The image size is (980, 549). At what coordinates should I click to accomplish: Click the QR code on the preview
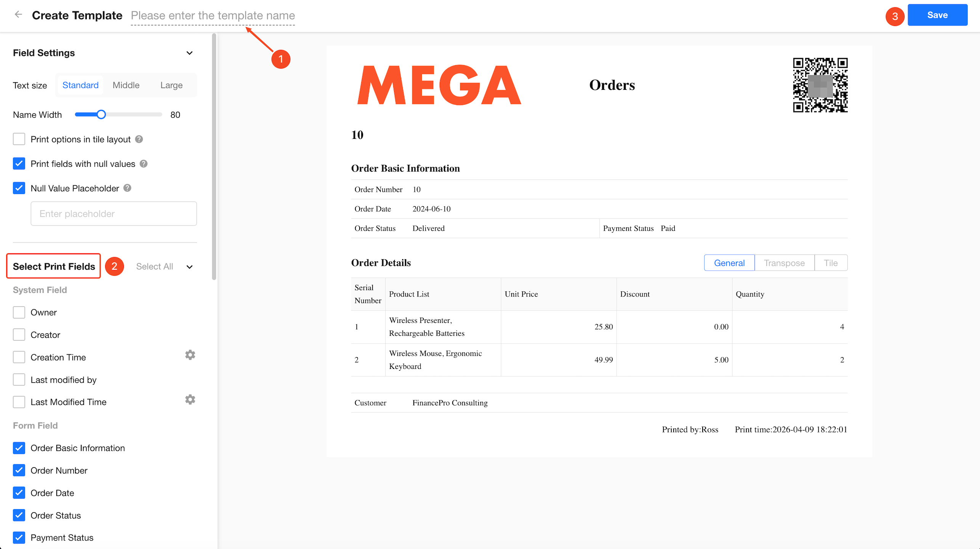coord(820,85)
